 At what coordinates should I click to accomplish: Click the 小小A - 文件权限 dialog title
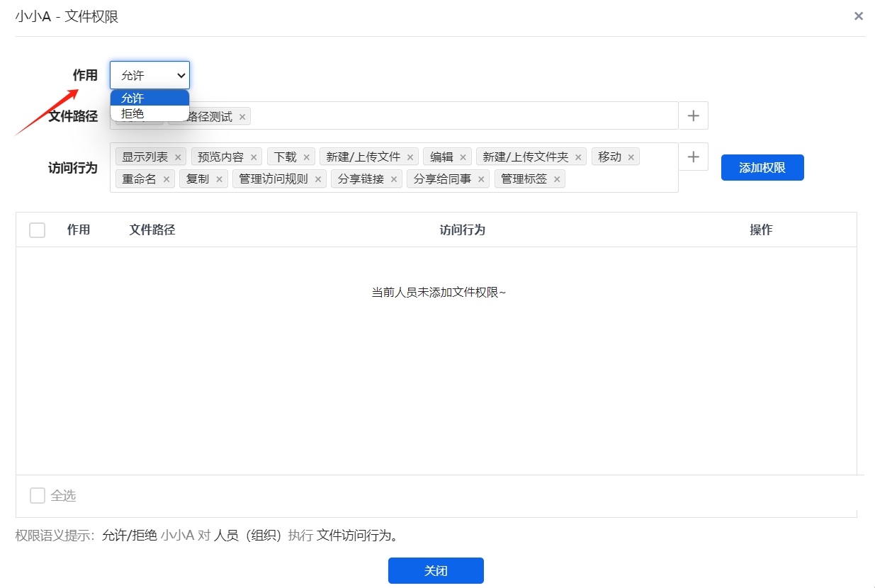click(x=67, y=16)
